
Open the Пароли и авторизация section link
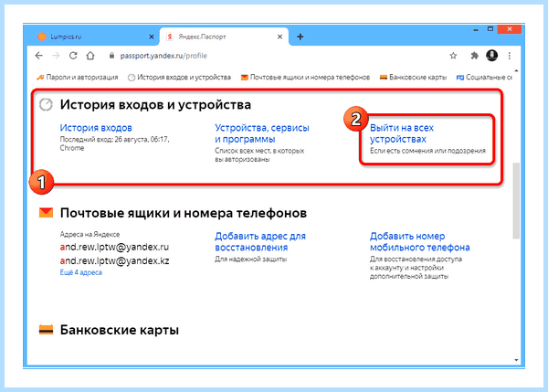(x=78, y=78)
